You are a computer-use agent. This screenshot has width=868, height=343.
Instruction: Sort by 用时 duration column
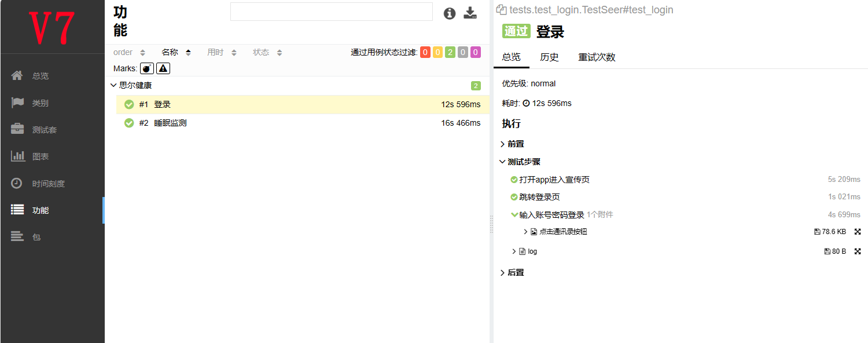click(x=222, y=52)
